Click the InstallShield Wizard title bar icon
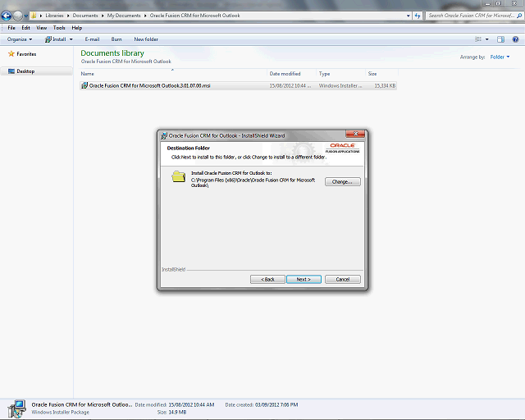This screenshot has height=420, width=525. tap(164, 135)
